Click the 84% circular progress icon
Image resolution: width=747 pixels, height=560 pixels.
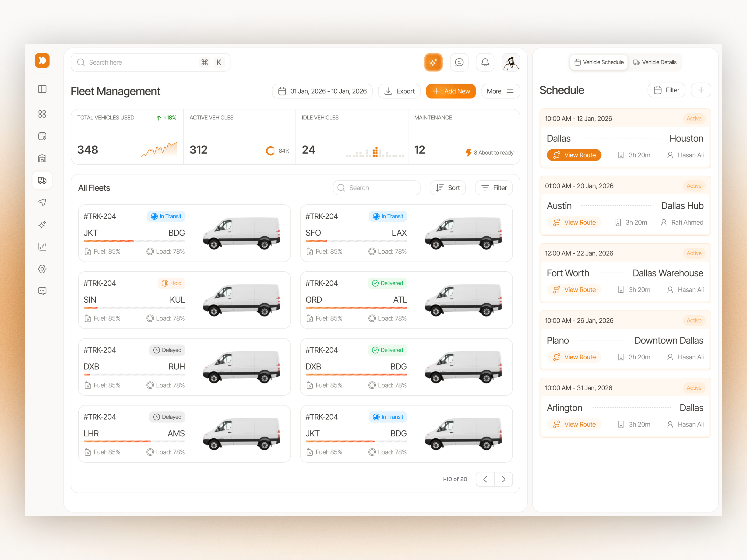coord(270,151)
